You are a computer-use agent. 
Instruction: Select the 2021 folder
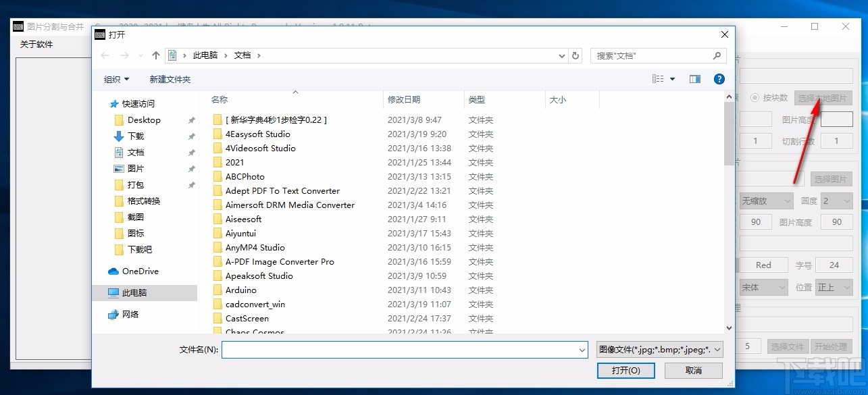(x=234, y=162)
